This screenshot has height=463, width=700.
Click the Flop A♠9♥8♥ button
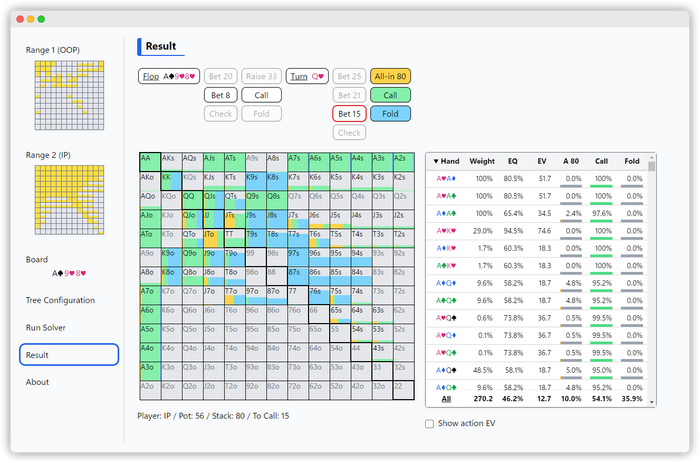[x=169, y=76]
